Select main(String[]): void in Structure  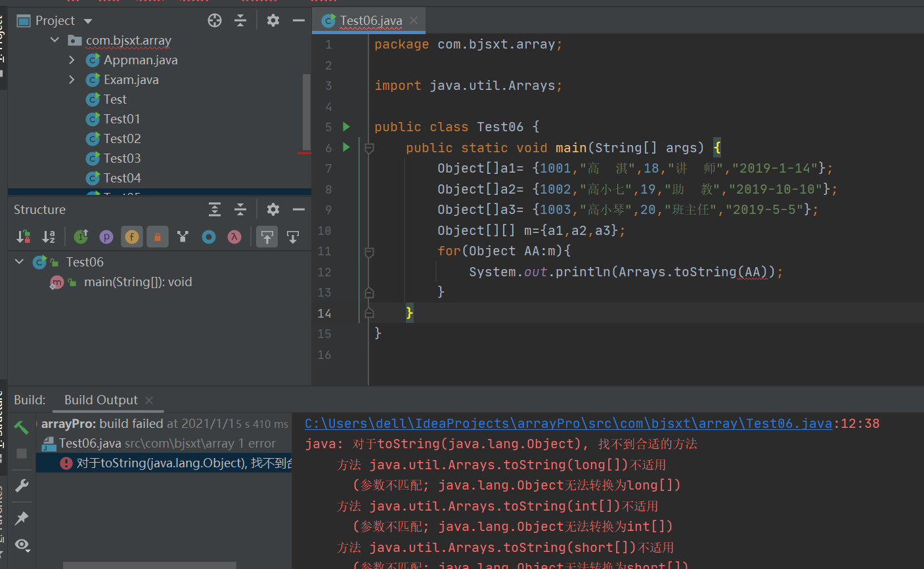click(138, 282)
